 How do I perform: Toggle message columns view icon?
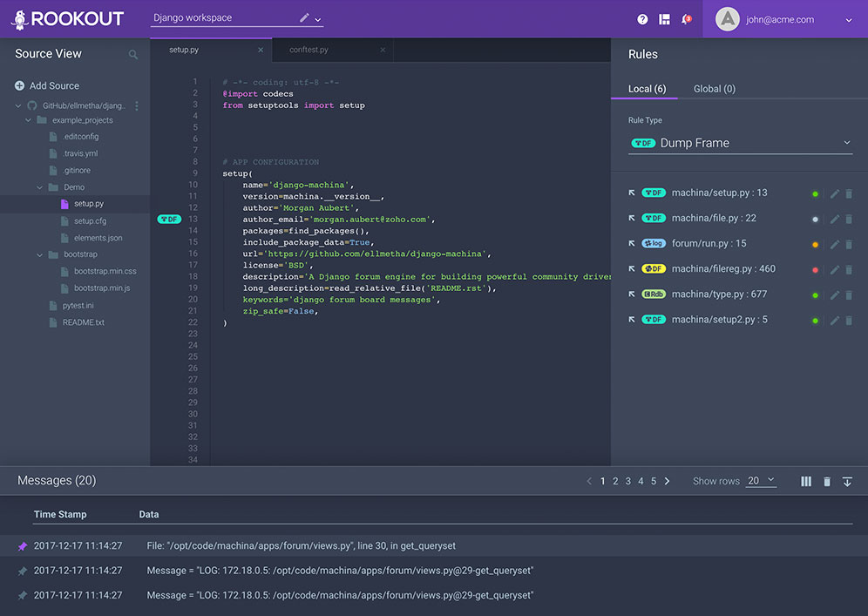click(806, 481)
